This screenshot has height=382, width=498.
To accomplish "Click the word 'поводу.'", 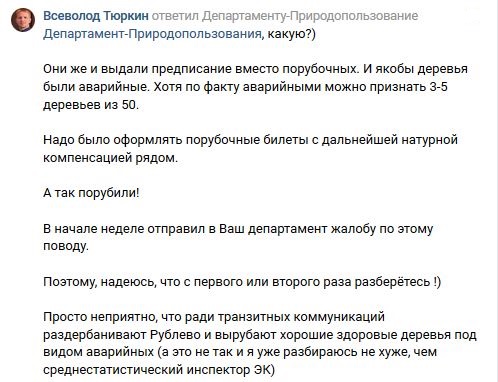I will (x=66, y=246).
